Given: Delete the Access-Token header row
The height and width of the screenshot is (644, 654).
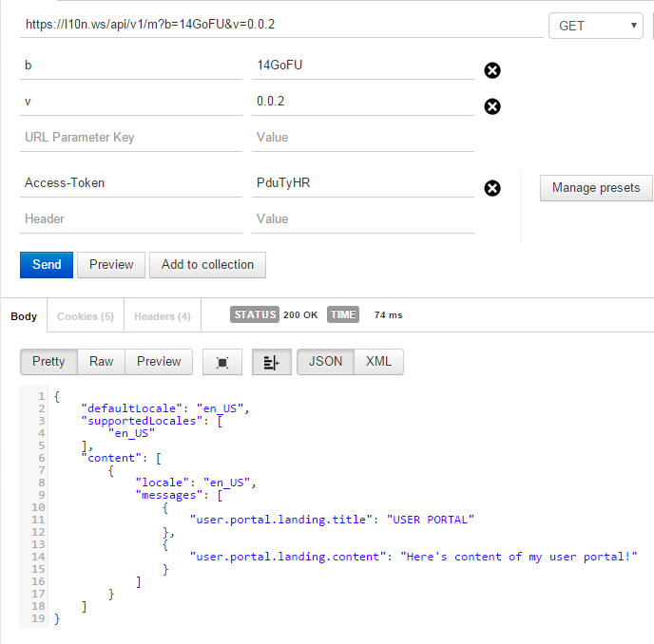Looking at the screenshot, I should click(492, 188).
